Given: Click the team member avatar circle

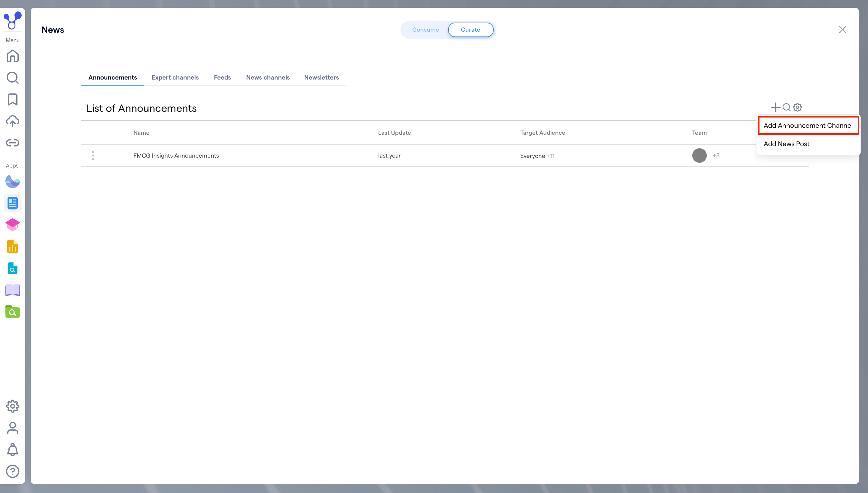Looking at the screenshot, I should (x=700, y=155).
